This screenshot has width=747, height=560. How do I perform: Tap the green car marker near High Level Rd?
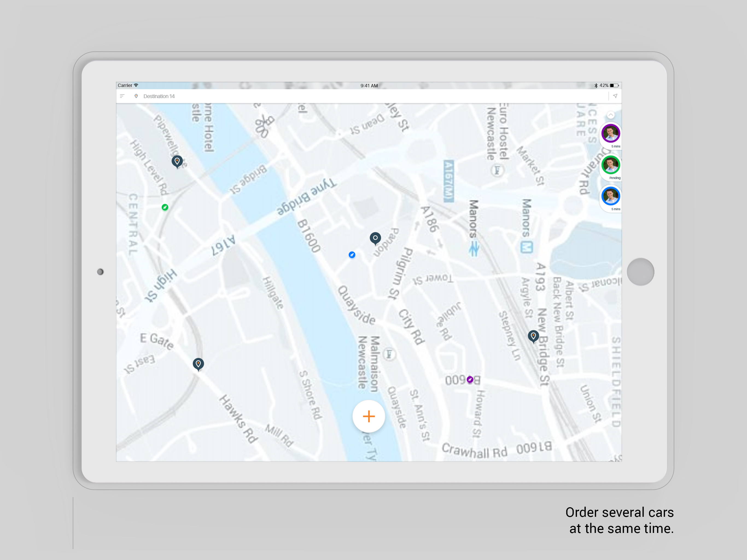165,207
